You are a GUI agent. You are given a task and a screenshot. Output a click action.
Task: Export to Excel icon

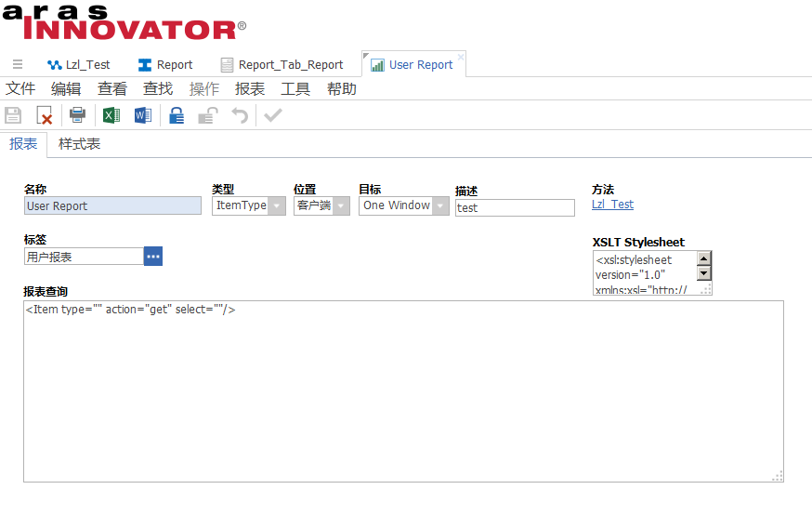click(x=111, y=115)
